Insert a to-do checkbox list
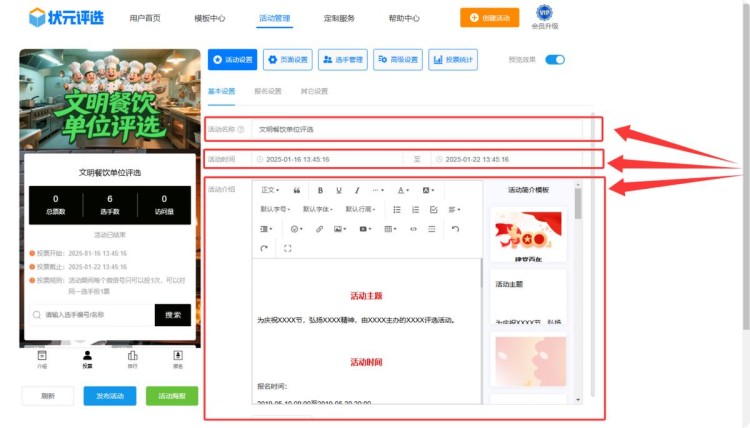The image size is (750, 428). pyautogui.click(x=433, y=209)
